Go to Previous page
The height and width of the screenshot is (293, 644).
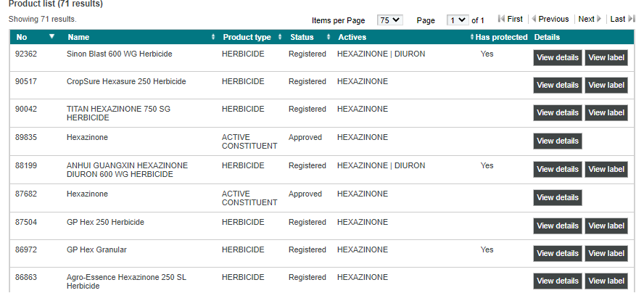(550, 19)
